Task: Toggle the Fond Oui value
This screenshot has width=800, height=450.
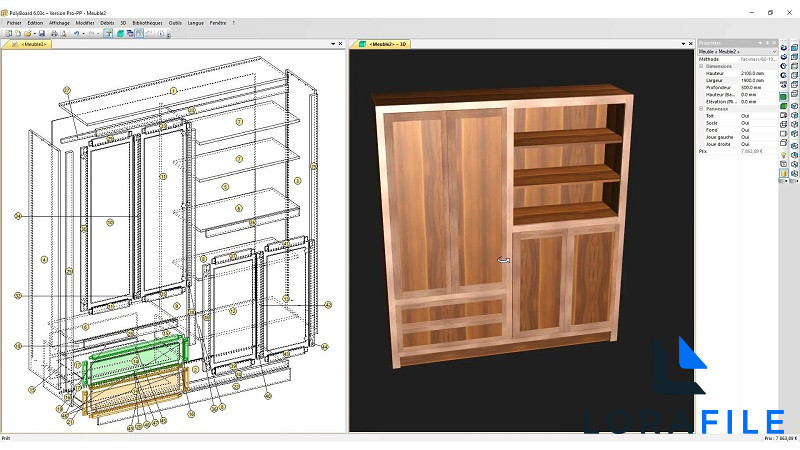Action: click(745, 130)
